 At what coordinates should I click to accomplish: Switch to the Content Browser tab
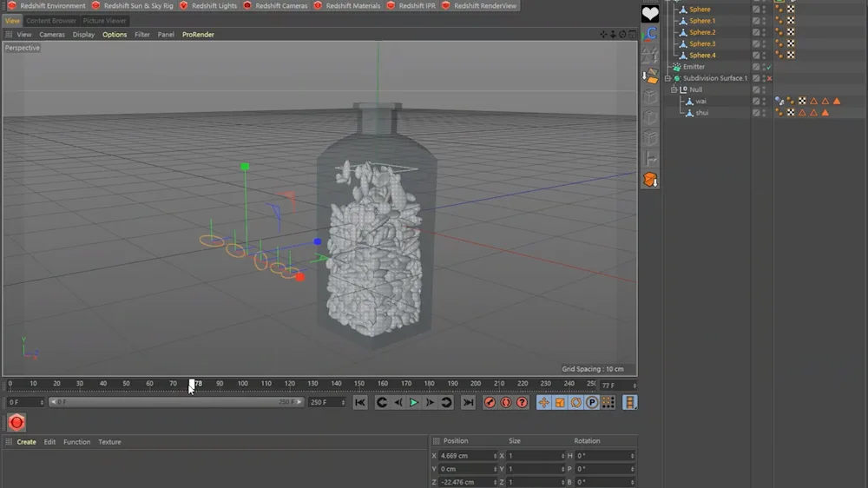pyautogui.click(x=51, y=21)
